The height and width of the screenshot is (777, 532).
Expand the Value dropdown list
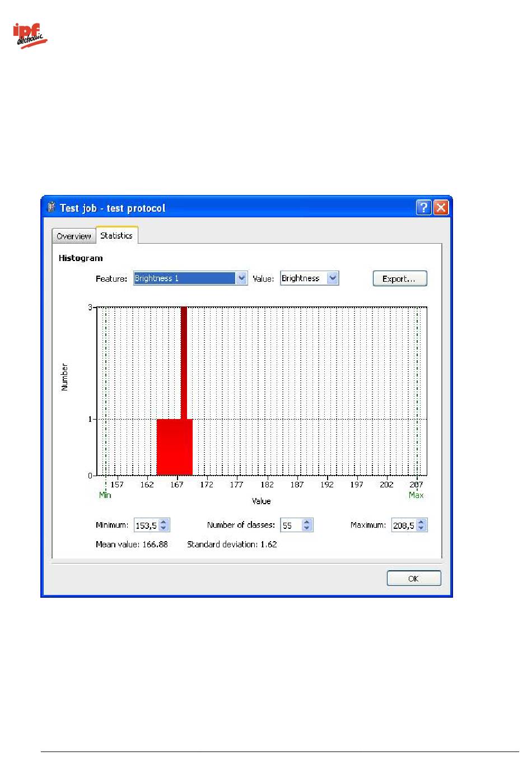click(x=333, y=278)
